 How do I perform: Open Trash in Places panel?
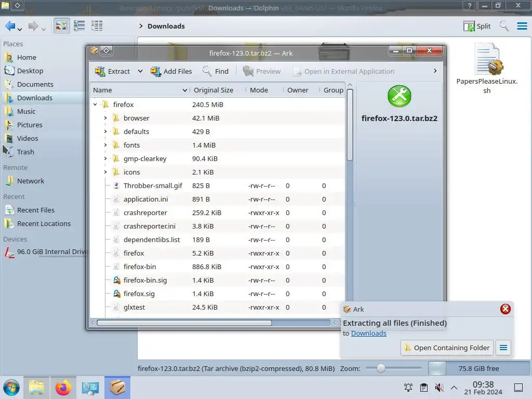point(25,152)
